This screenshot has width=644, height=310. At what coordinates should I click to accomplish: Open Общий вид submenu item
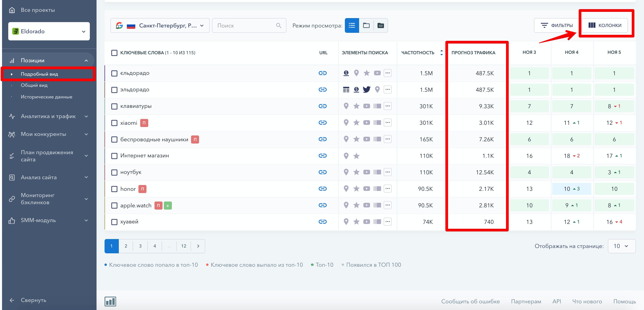point(34,85)
